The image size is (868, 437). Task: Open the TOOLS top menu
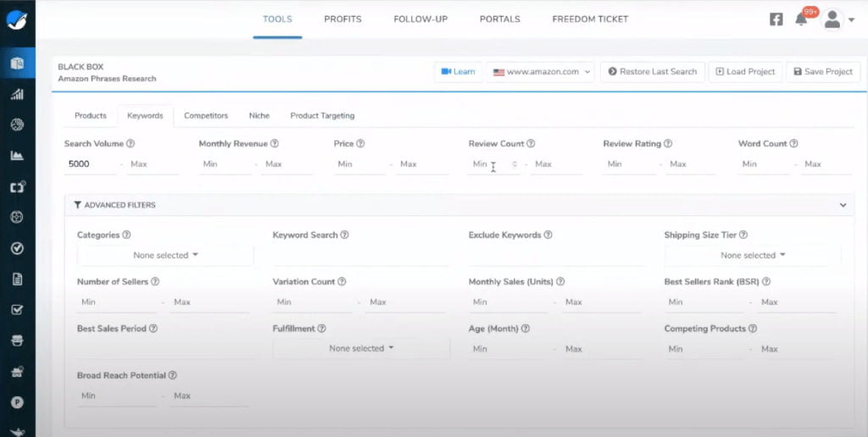[277, 19]
